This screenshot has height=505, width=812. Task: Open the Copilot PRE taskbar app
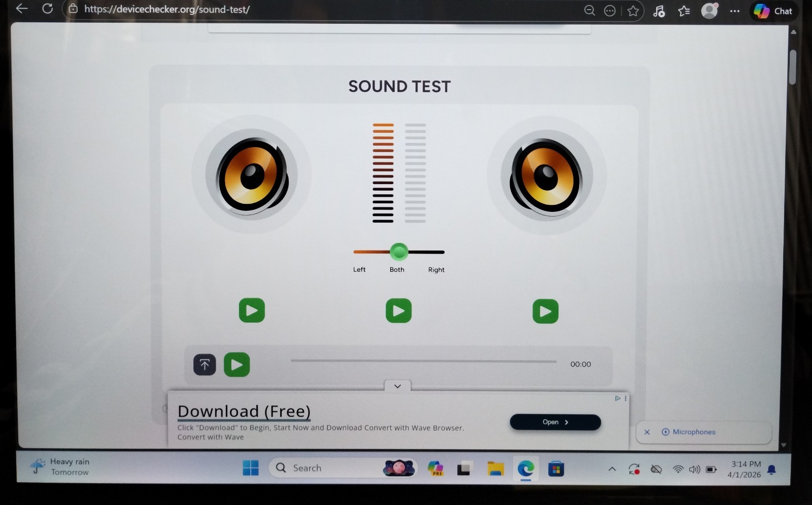click(435, 468)
